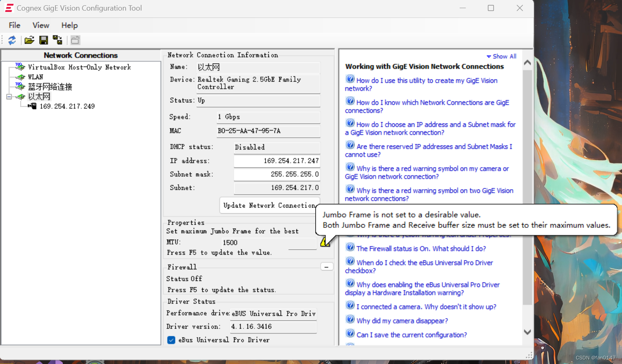Viewport: 622px width, 364px height.
Task: Click help panel scrollbar up arrow
Action: tap(527, 62)
